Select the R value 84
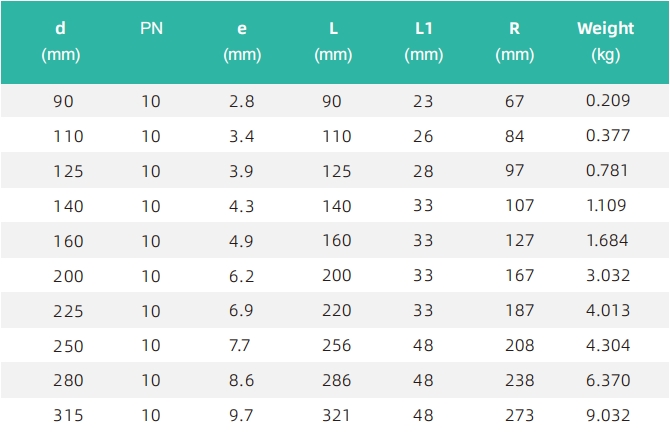This screenshot has width=670, height=444. (x=514, y=136)
